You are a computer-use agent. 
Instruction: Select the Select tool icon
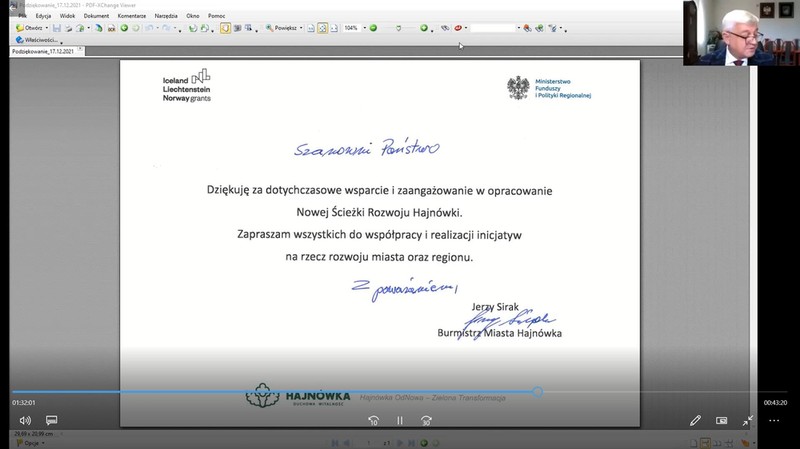pyautogui.click(x=248, y=28)
